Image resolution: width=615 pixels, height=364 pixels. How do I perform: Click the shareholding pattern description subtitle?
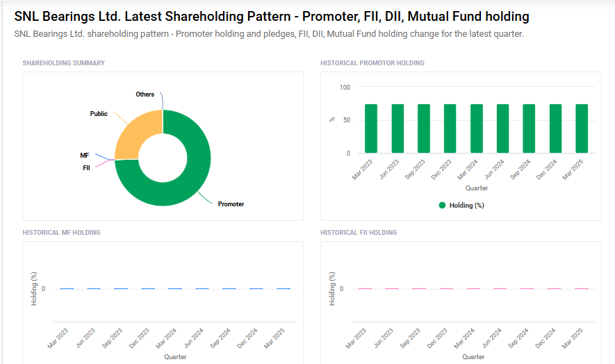[269, 34]
